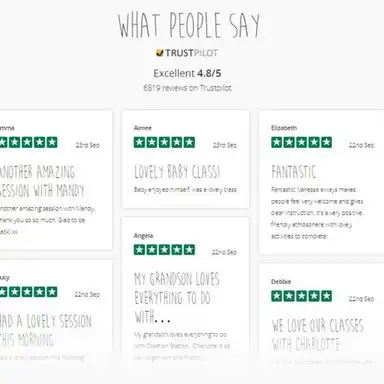The width and height of the screenshot is (384, 384).
Task: Open 'Another amazing session with Mandy' review
Action: click(42, 181)
